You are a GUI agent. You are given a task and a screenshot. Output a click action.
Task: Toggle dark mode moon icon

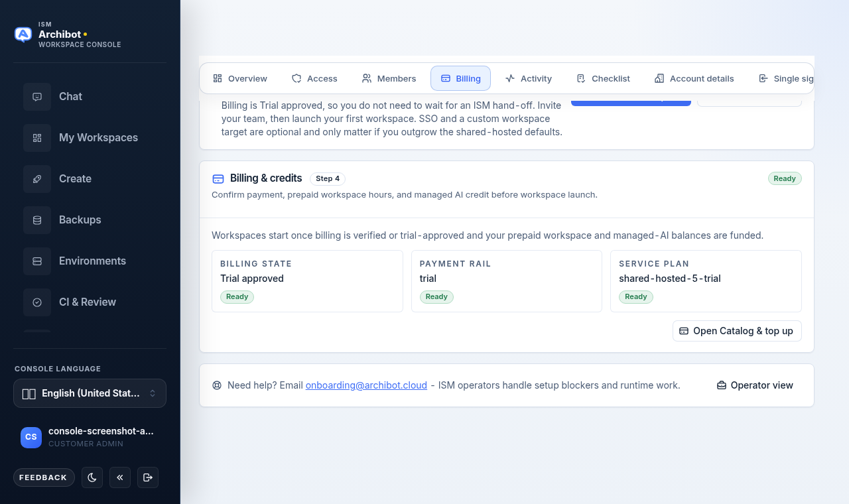click(92, 477)
